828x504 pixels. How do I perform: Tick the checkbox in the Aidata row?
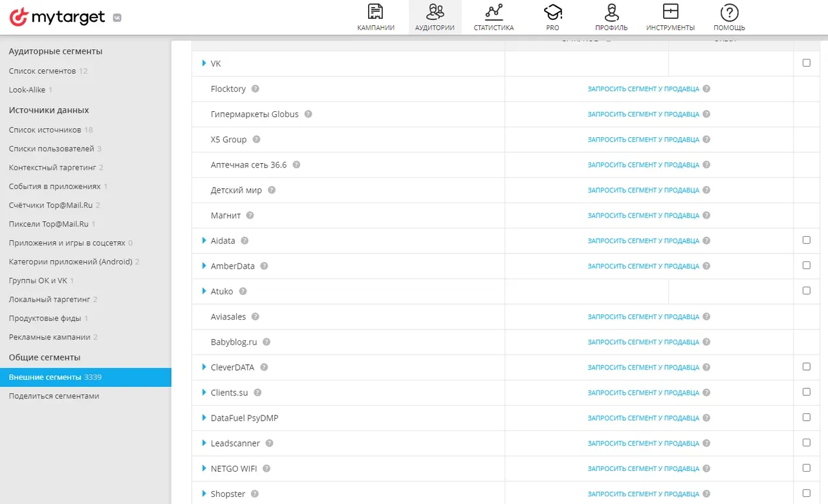click(806, 240)
